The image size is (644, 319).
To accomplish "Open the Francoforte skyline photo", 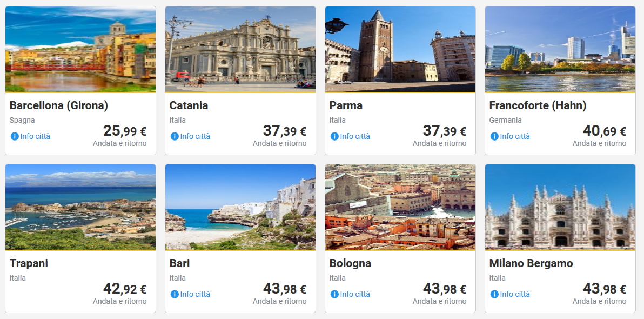I will (560, 49).
